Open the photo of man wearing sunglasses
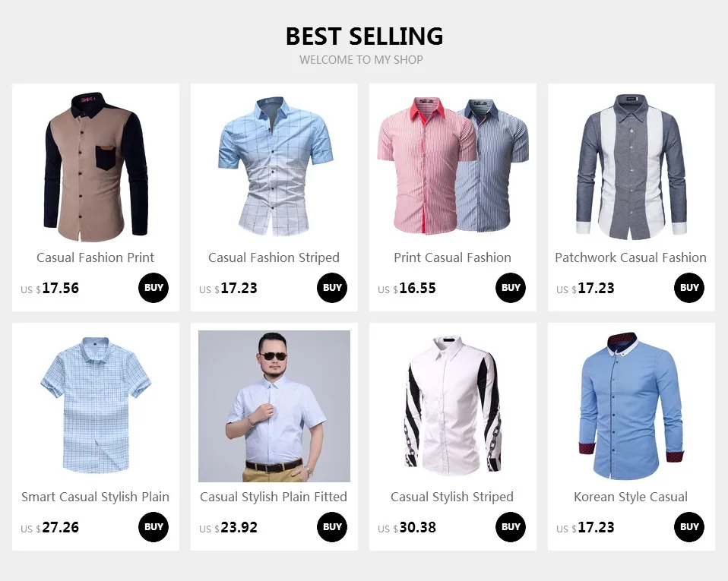Viewport: 728px width, 581px height. 274,406
